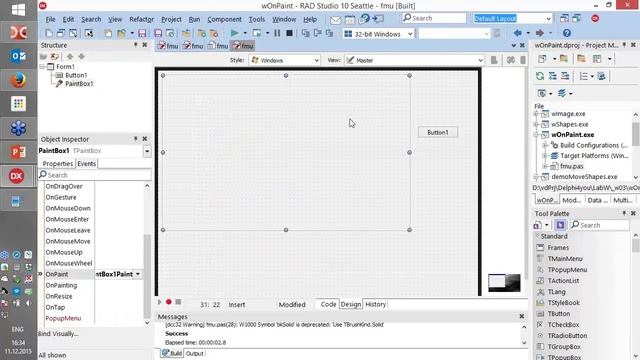The width and height of the screenshot is (640, 360).
Task: Open the Component menu
Action: pos(224,19)
